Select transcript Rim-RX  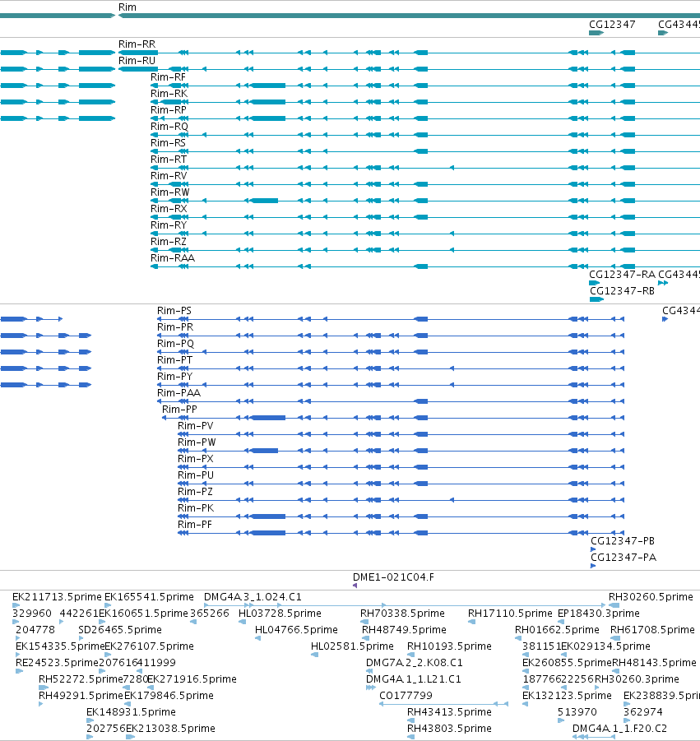click(169, 209)
